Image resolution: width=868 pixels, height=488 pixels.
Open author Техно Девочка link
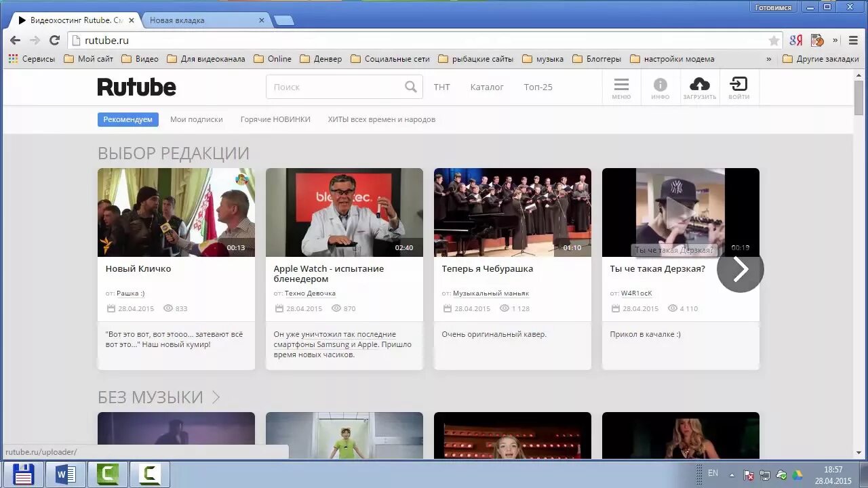click(310, 293)
